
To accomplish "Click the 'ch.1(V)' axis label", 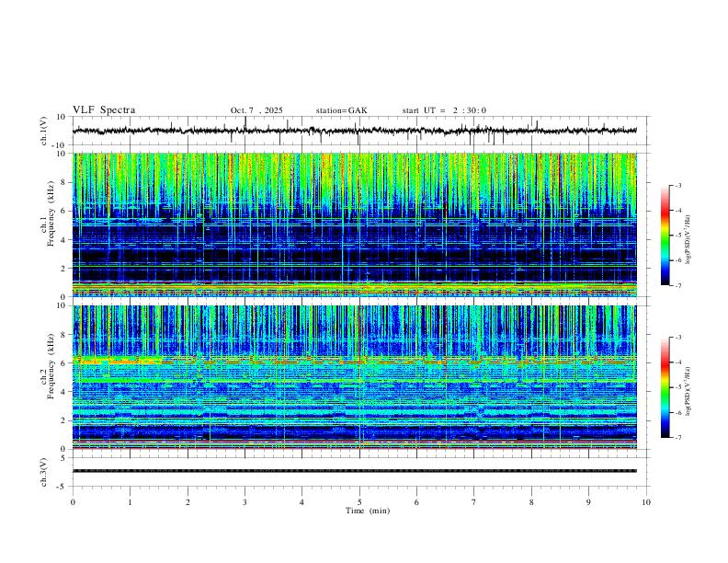I will (43, 131).
